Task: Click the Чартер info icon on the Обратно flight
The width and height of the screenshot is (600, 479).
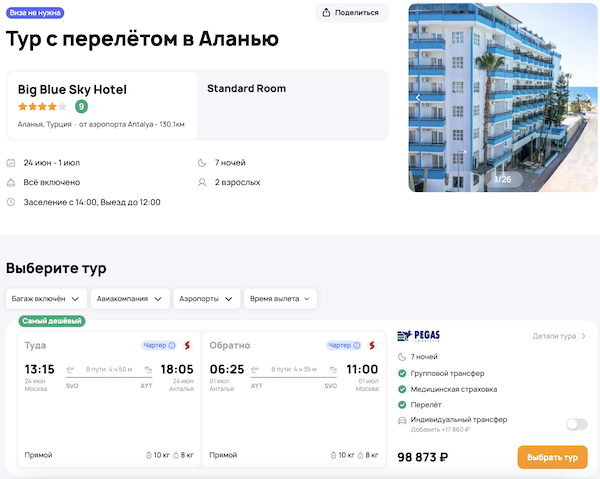Action: coord(357,345)
